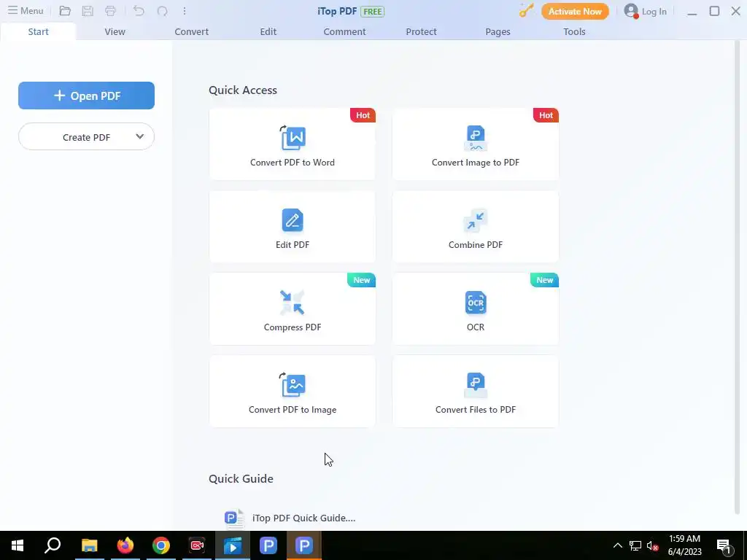
Task: Click the Convert PDF to Word icon
Action: click(x=293, y=138)
